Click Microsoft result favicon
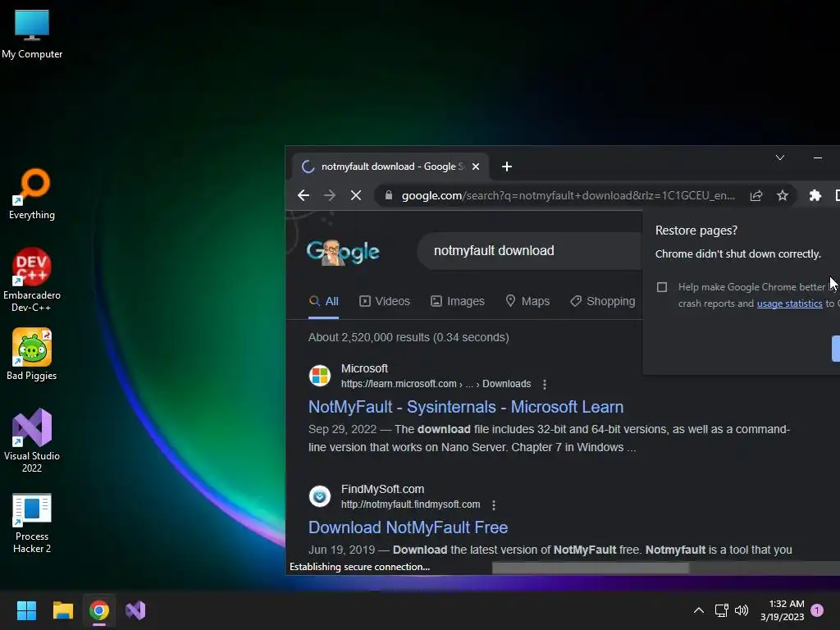The height and width of the screenshot is (630, 840). [320, 376]
